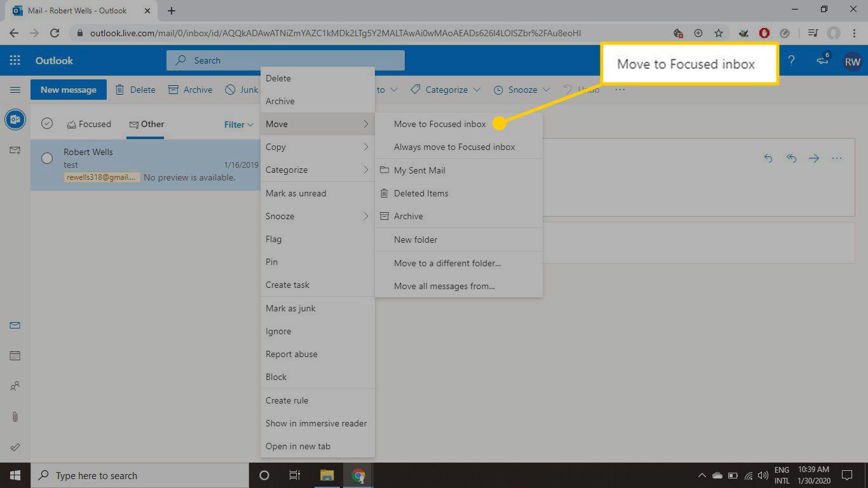The height and width of the screenshot is (488, 868).
Task: Open To Do checkmark icon in left rail
Action: (15, 447)
